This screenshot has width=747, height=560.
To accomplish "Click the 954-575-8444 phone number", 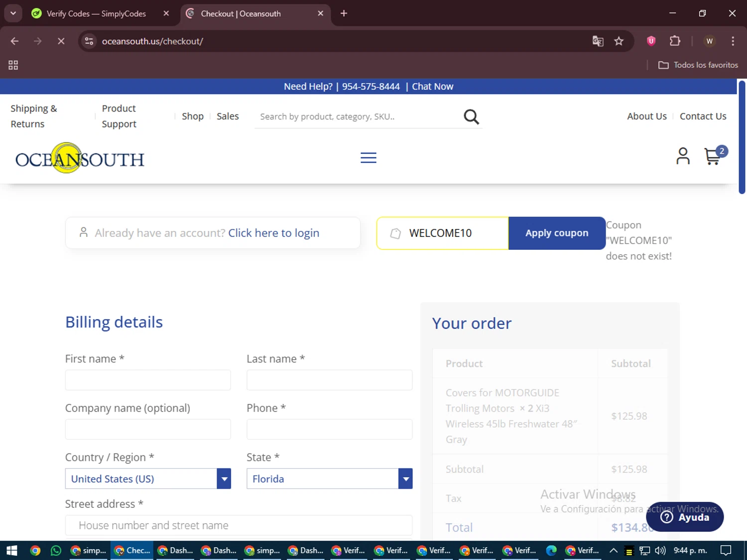I will click(x=371, y=87).
